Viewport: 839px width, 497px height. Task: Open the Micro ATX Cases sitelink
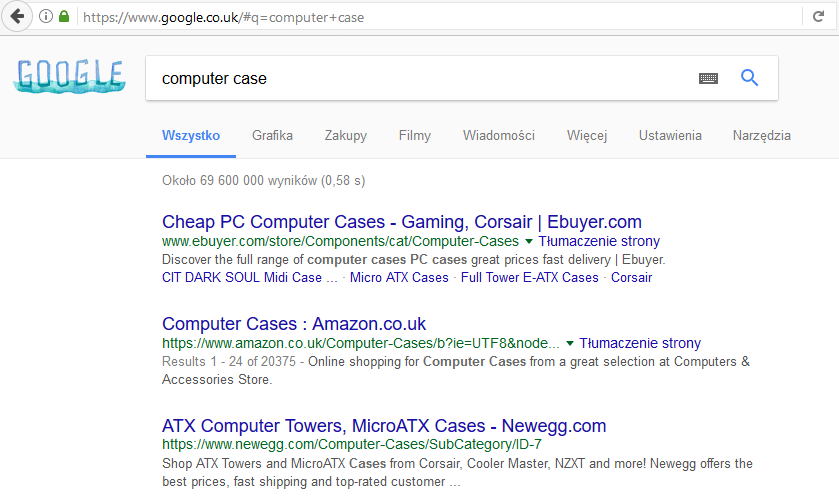(x=399, y=278)
